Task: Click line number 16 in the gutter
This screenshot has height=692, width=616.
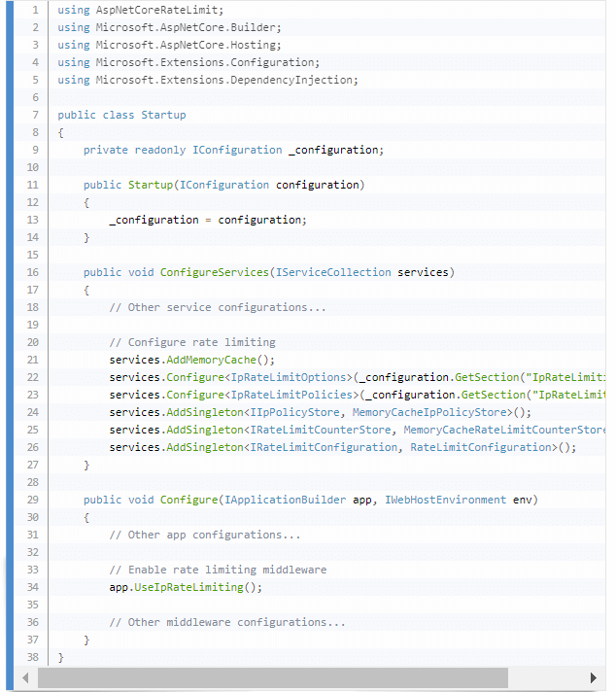Action: pyautogui.click(x=32, y=272)
